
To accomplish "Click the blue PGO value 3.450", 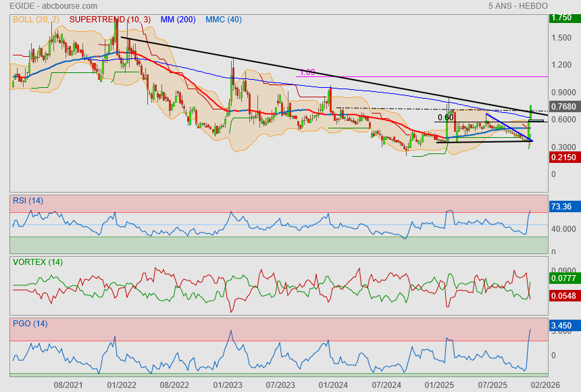I will point(562,326).
